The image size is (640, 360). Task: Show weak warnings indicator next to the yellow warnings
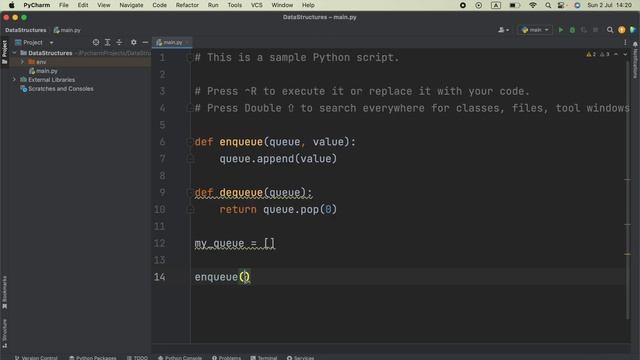click(604, 54)
